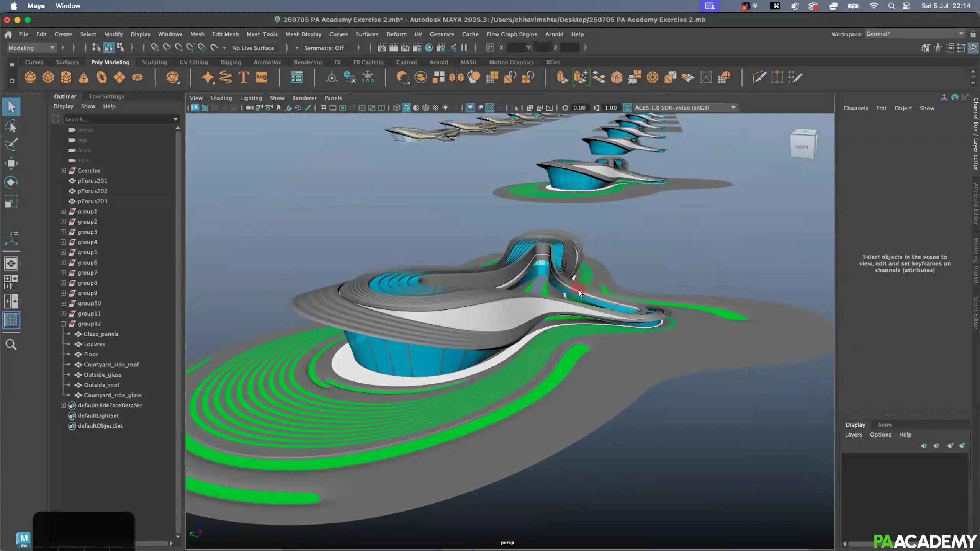
Task: Open the ACES 1.0 SDR-video dropdown
Action: pos(733,108)
